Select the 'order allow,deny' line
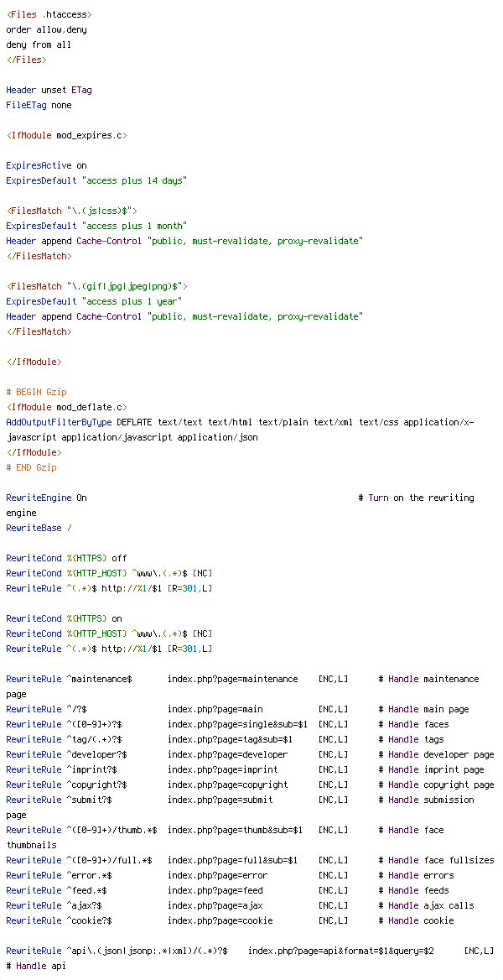503x980 pixels. pos(46,29)
